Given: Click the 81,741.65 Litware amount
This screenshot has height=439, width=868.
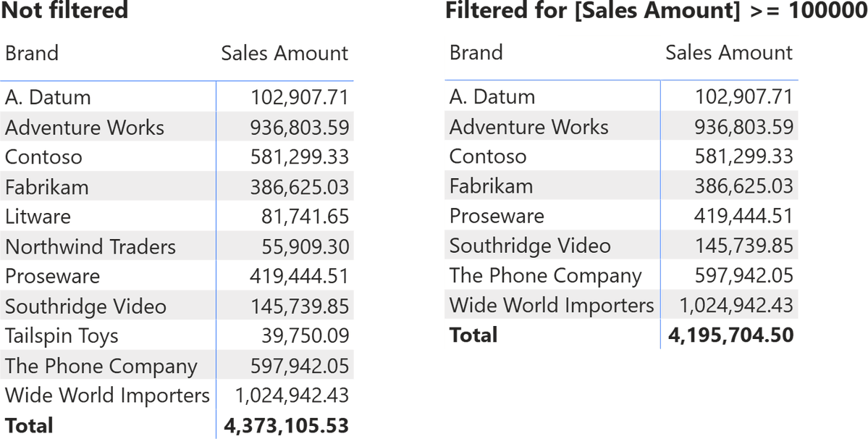Looking at the screenshot, I should click(x=305, y=217).
